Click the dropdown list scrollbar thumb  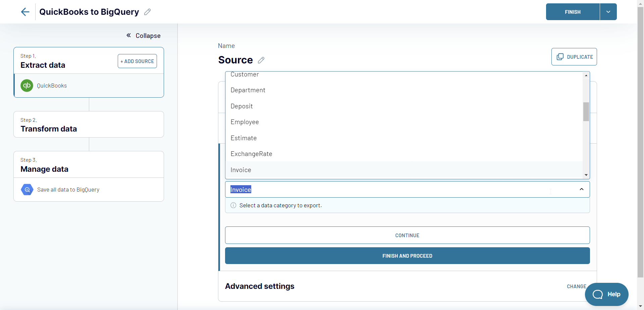click(586, 111)
